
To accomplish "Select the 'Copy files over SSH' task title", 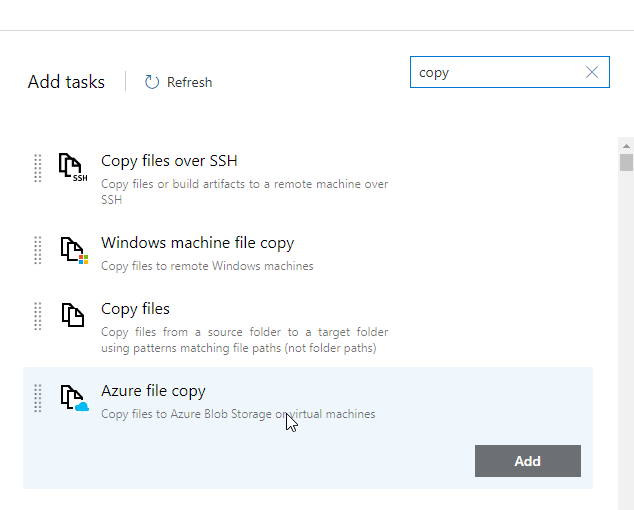I will [169, 161].
